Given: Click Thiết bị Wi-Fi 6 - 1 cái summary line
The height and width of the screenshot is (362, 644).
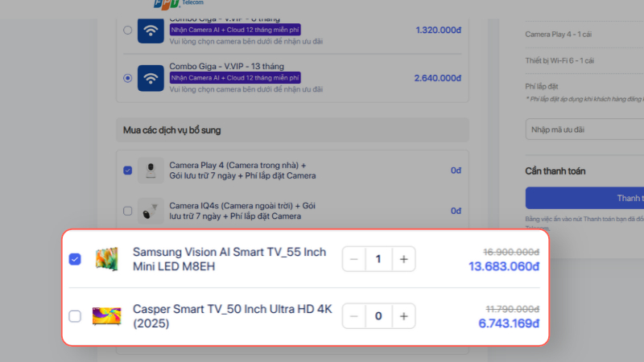Looking at the screenshot, I should [x=559, y=61].
